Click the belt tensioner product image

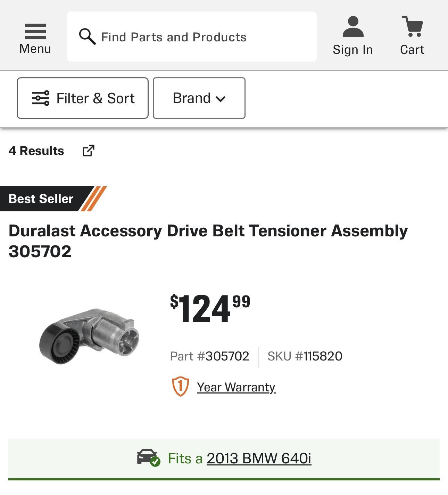[89, 336]
